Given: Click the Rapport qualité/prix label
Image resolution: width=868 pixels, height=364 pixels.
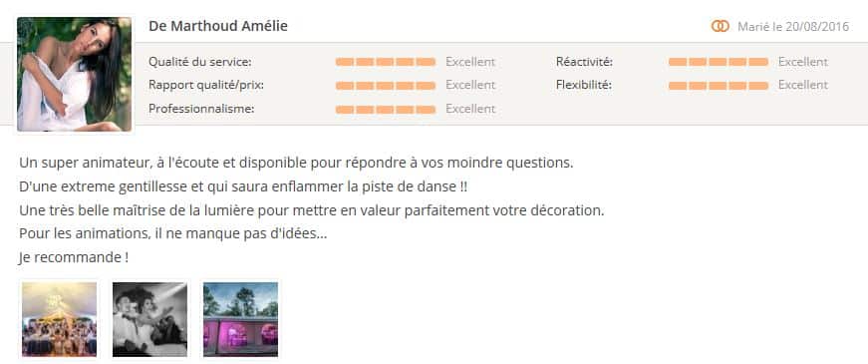Looking at the screenshot, I should [x=206, y=86].
